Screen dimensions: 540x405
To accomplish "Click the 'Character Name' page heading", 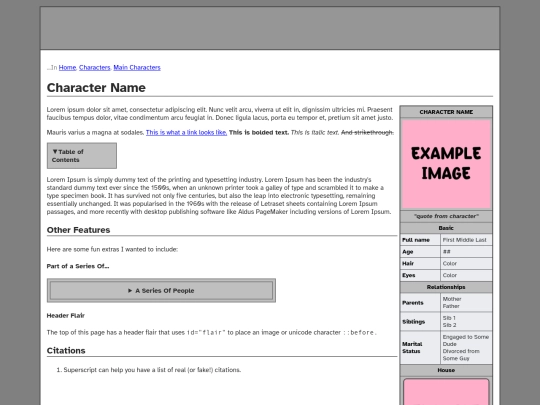I will [96, 88].
